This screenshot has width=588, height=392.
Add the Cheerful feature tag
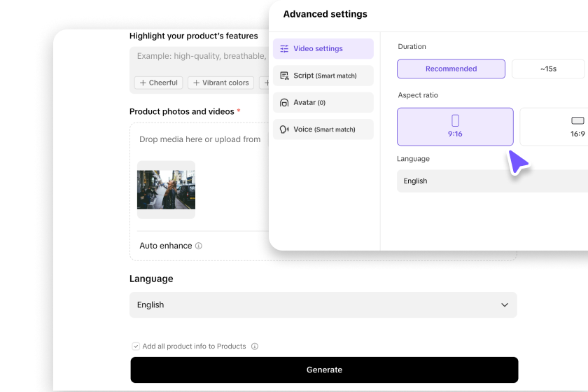(x=158, y=83)
